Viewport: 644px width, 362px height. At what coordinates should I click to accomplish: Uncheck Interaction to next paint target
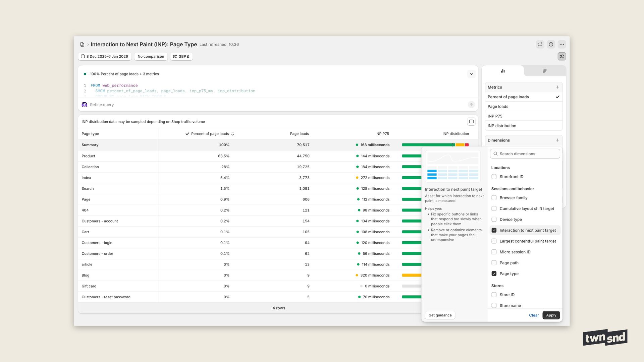494,230
